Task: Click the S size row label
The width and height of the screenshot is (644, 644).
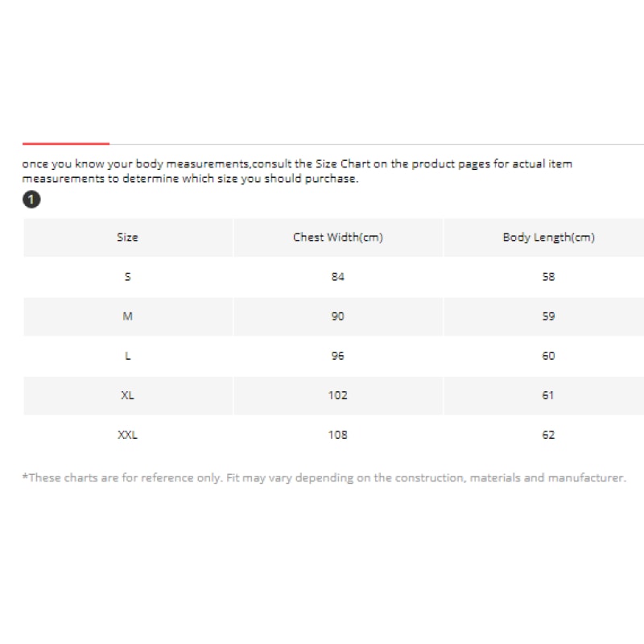Action: click(127, 277)
